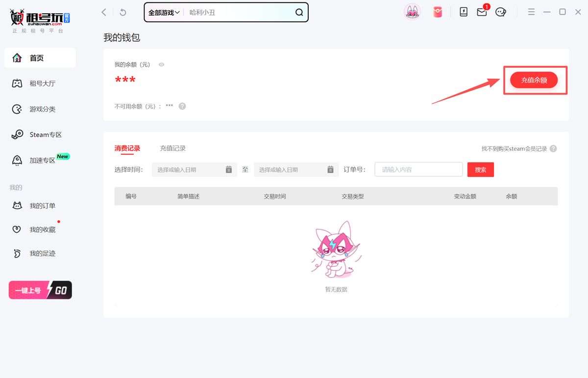Click the 订单号 input field
The height and width of the screenshot is (378, 588).
coord(418,170)
